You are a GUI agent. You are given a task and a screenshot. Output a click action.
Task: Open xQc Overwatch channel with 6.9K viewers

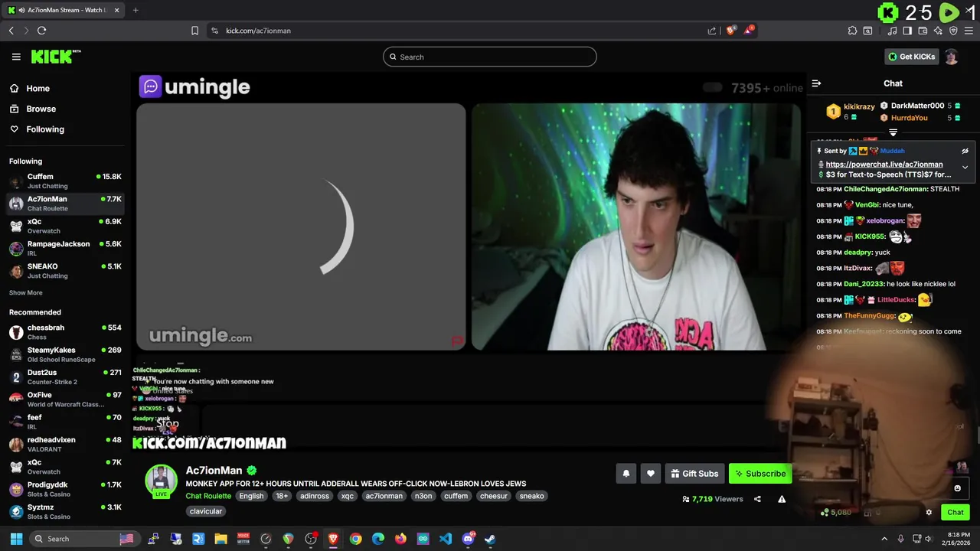point(65,226)
